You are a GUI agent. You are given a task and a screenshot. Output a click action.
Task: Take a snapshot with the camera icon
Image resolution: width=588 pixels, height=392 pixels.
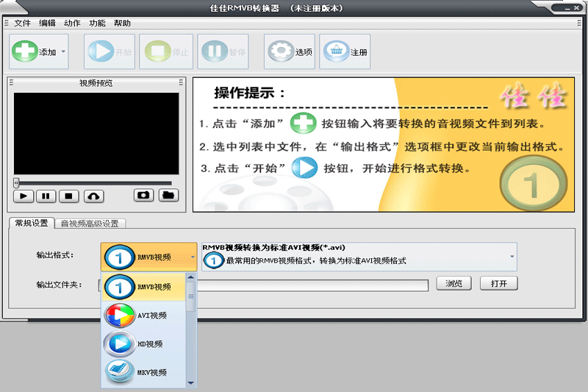click(143, 195)
